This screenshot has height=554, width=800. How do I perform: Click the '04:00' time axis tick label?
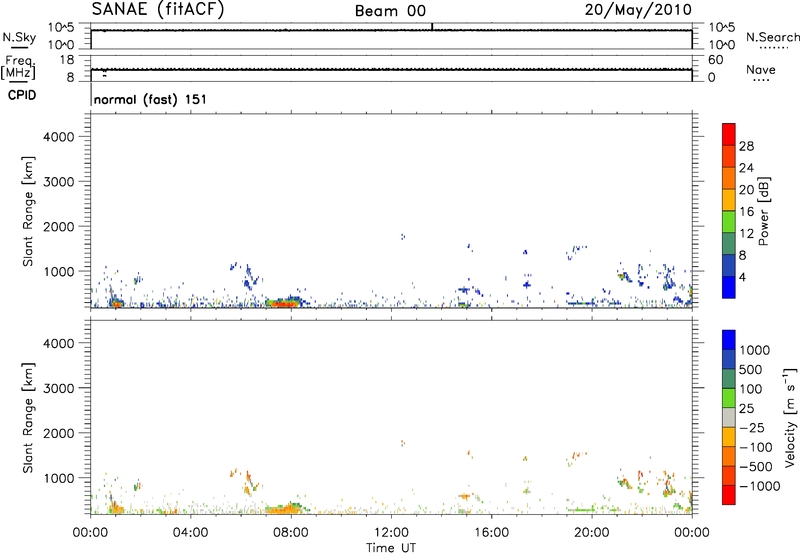point(190,533)
